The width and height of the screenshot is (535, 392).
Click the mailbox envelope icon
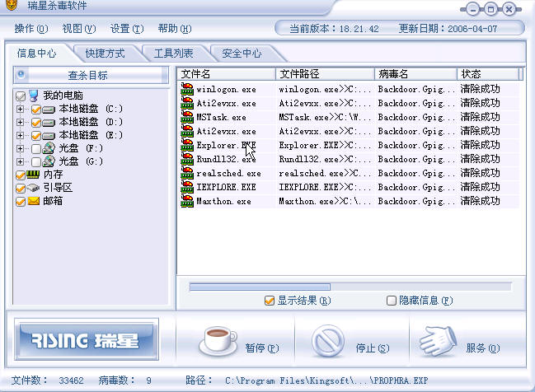[34, 201]
